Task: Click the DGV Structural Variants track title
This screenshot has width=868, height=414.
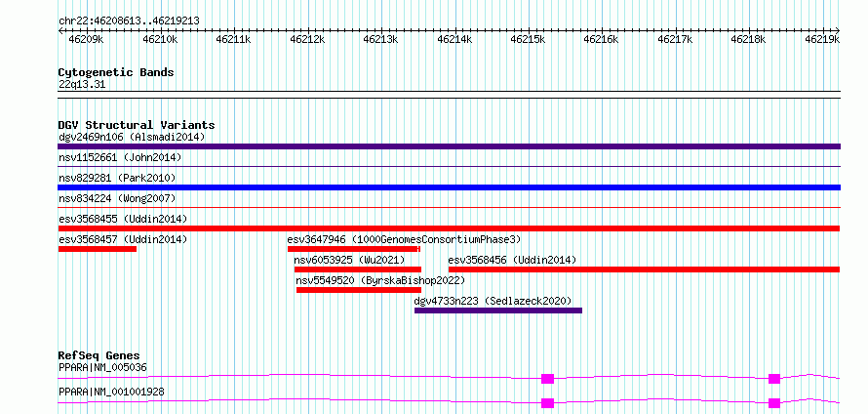Action: (x=137, y=125)
